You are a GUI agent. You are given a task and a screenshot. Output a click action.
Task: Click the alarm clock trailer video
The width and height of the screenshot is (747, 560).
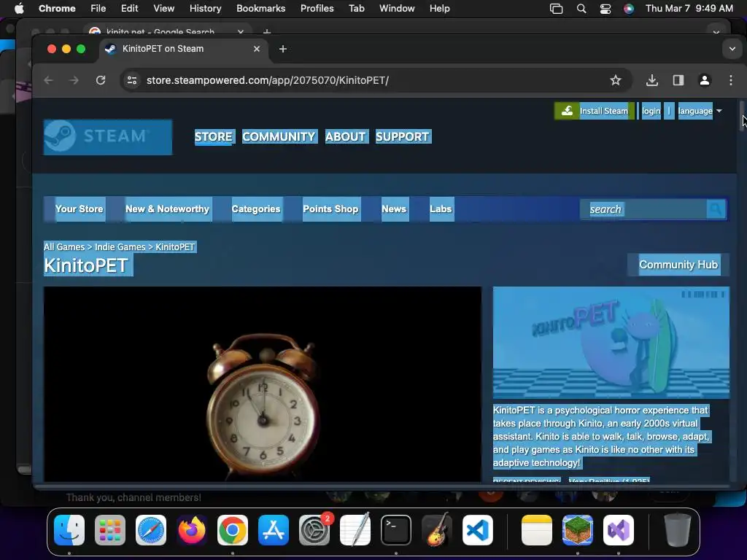pos(263,384)
